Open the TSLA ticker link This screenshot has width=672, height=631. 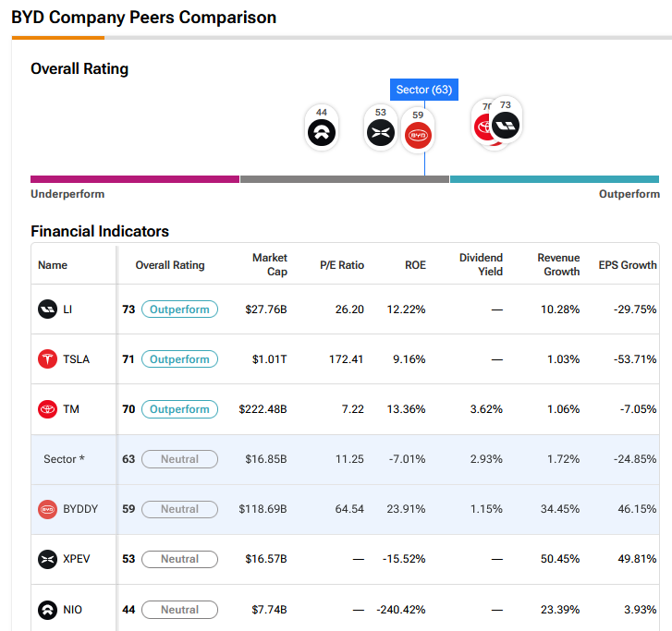(x=77, y=359)
